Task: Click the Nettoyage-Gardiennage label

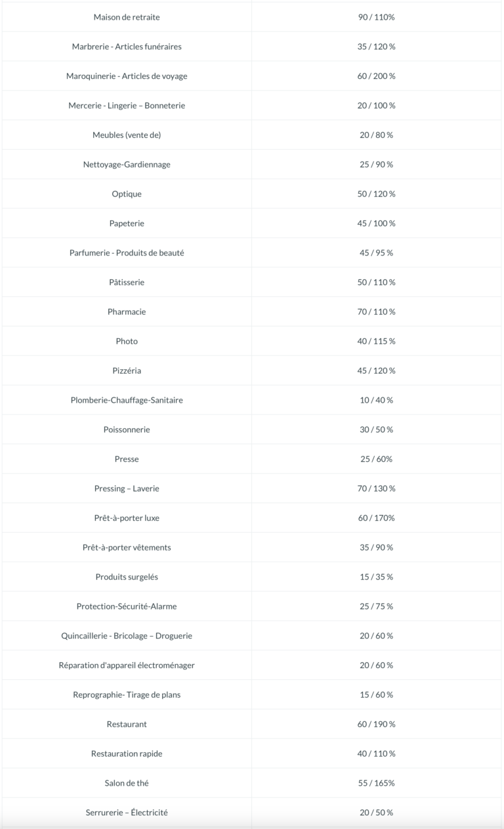Action: tap(127, 164)
